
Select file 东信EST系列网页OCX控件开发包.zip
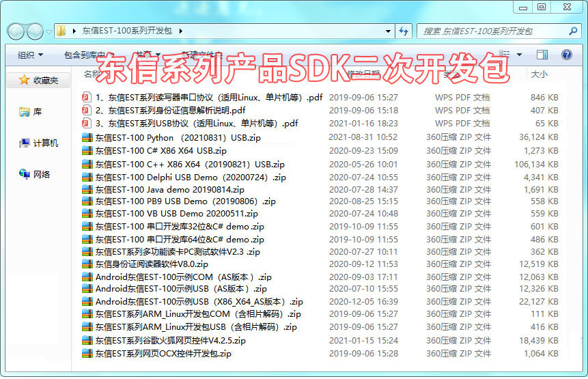tap(163, 354)
